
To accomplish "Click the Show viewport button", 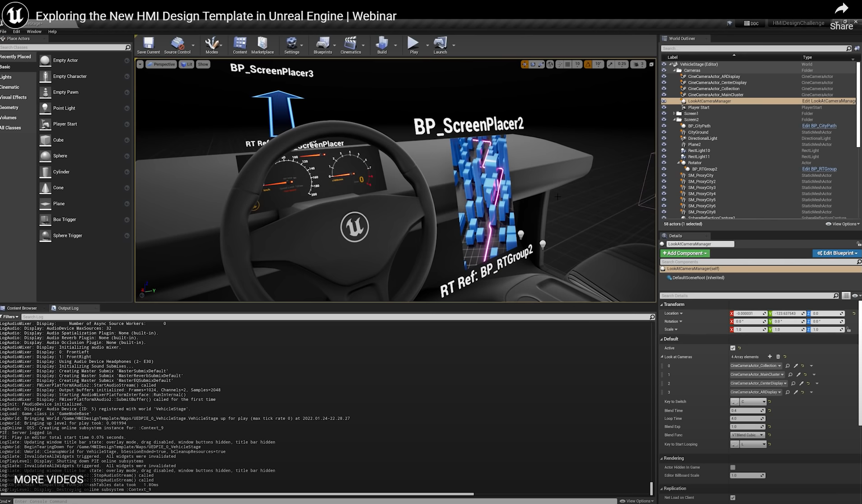I will coord(203,65).
